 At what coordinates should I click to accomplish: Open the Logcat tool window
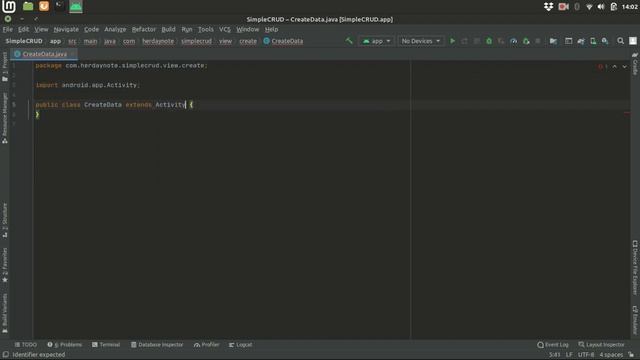coord(240,345)
